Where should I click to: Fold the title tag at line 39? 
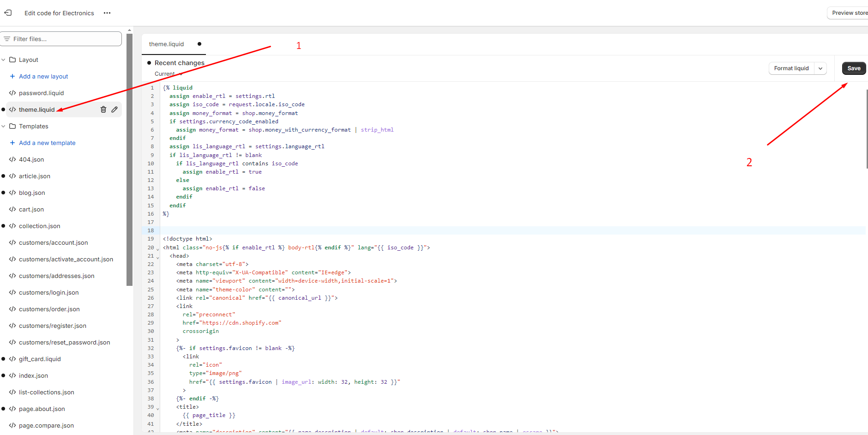point(157,408)
